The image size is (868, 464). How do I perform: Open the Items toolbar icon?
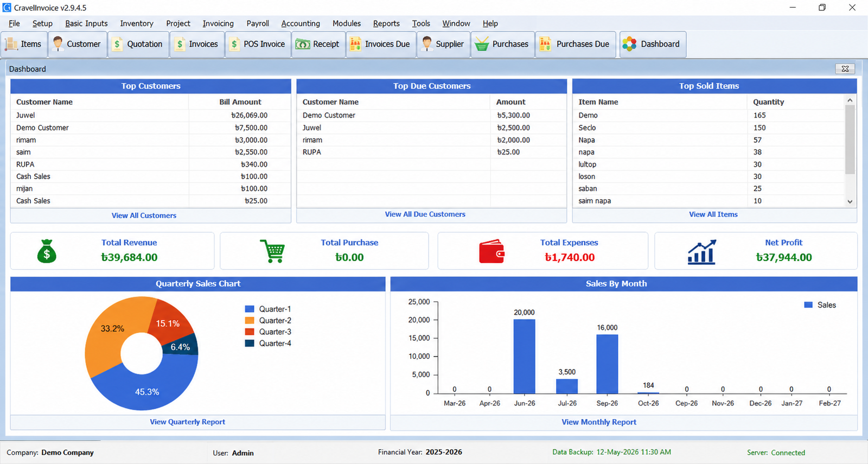point(11,44)
